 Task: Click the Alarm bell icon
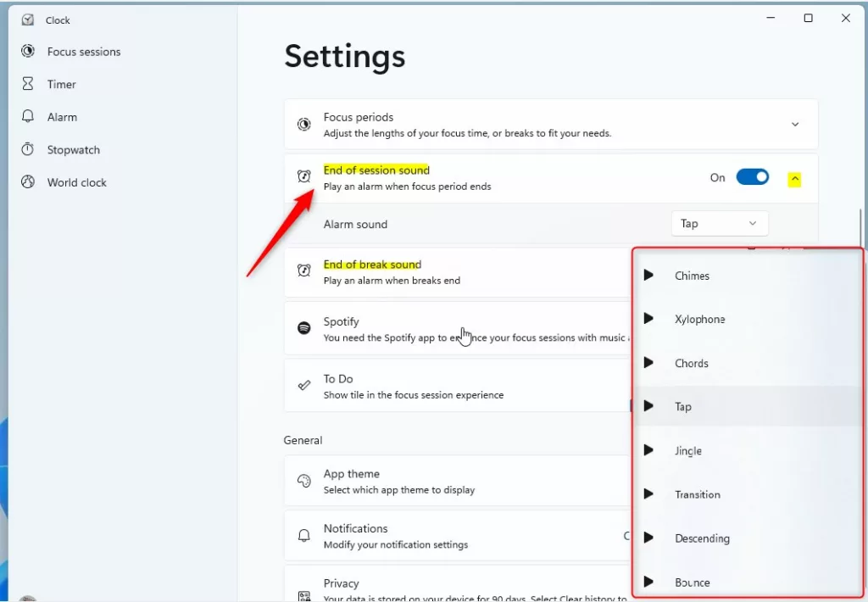28,117
